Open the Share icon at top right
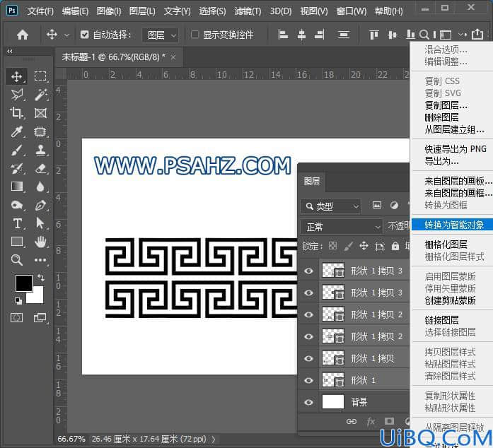Image resolution: width=493 pixels, height=448 pixels. coord(477,34)
